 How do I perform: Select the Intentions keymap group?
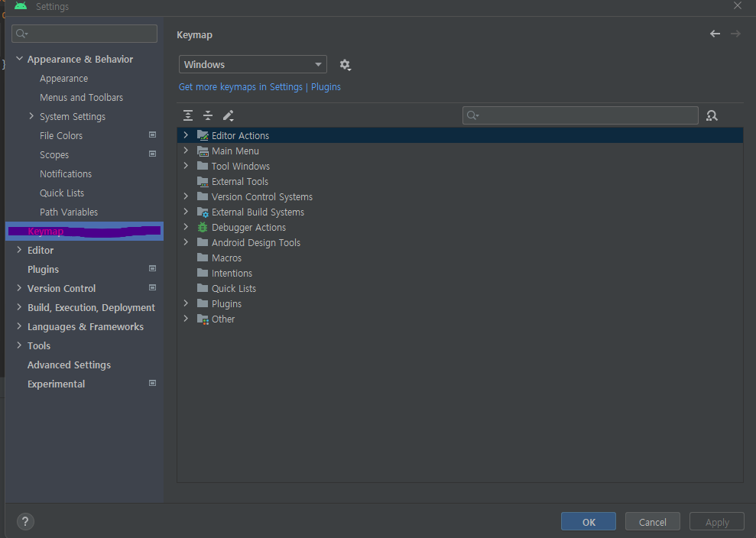tap(232, 274)
